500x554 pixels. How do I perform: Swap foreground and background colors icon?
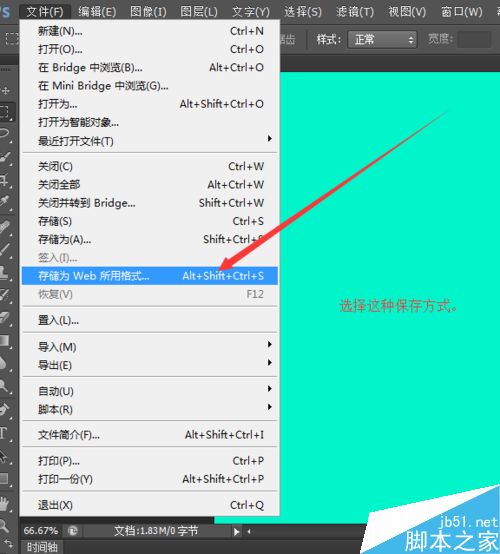click(x=8, y=544)
